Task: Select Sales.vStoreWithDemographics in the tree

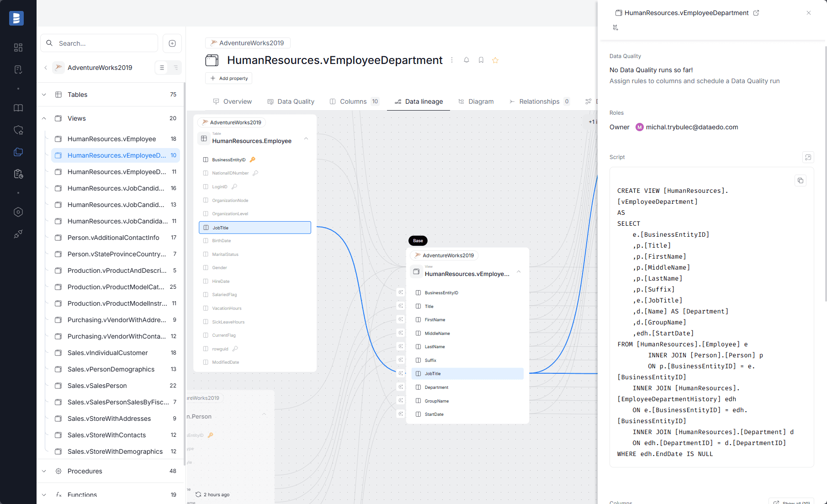Action: [x=116, y=451]
